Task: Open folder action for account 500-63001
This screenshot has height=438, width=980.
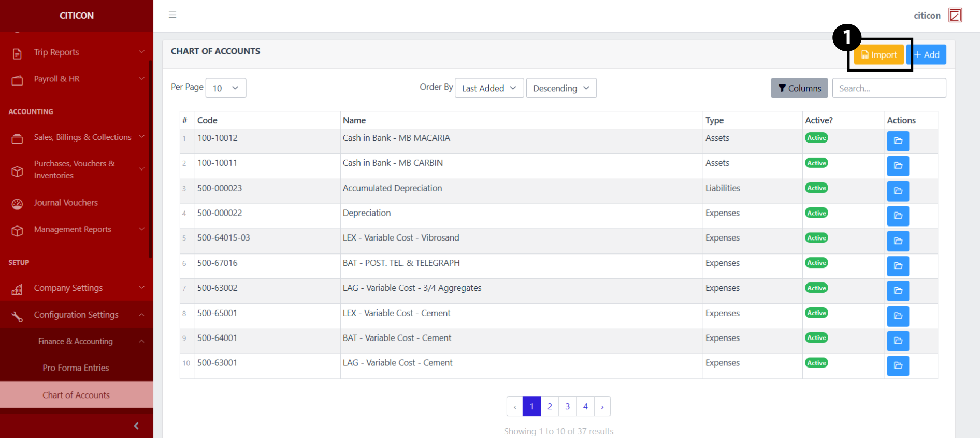Action: click(x=898, y=365)
